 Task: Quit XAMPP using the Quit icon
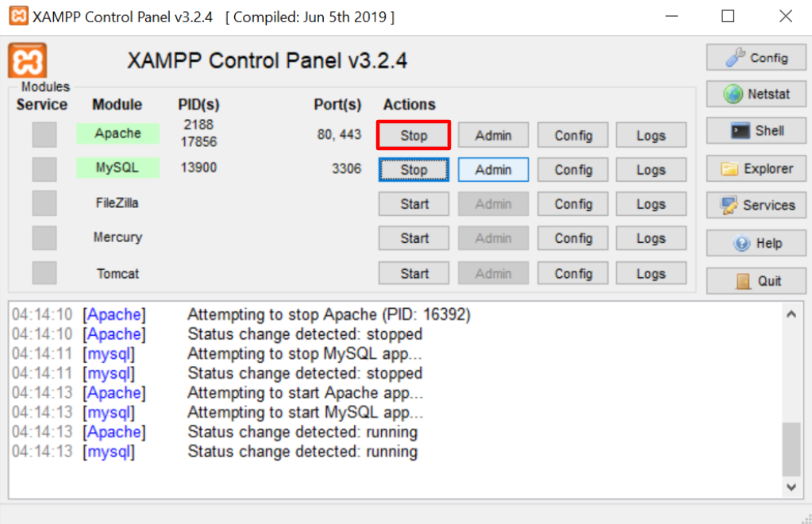755,279
